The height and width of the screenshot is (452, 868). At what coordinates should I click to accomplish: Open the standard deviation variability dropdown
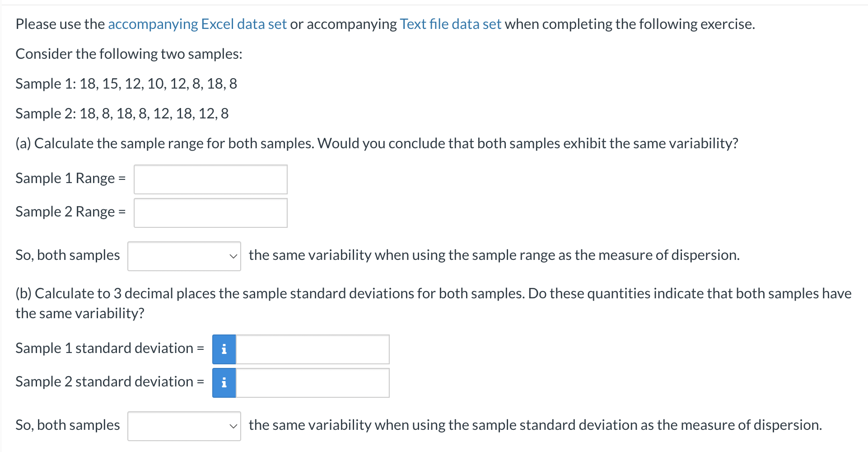[x=184, y=426]
